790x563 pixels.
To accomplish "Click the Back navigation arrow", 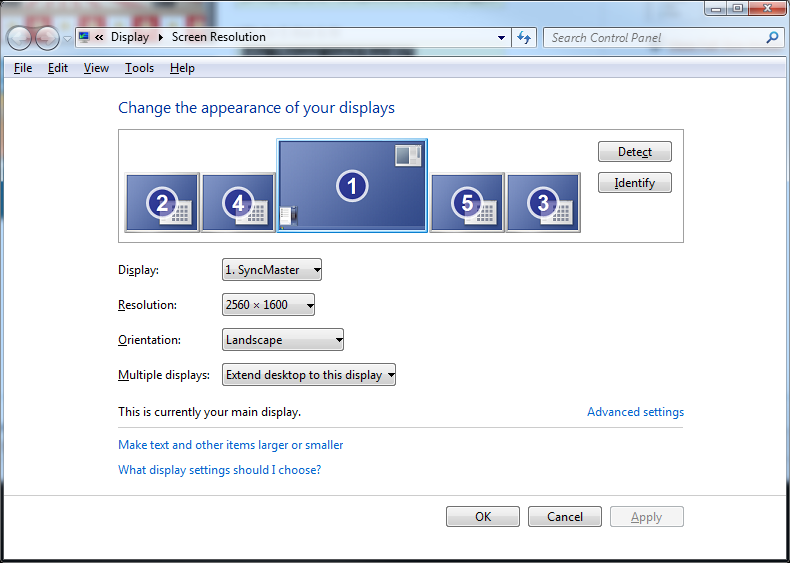I will (x=20, y=38).
